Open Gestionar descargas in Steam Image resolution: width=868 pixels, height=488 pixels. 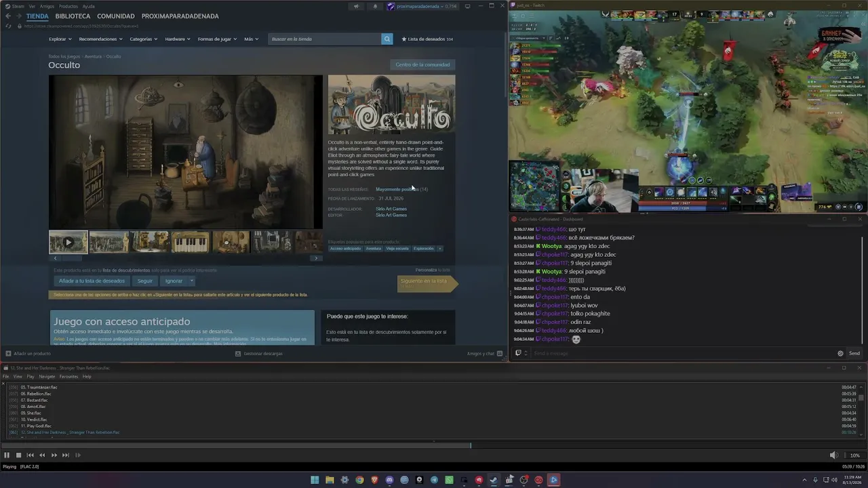(259, 353)
